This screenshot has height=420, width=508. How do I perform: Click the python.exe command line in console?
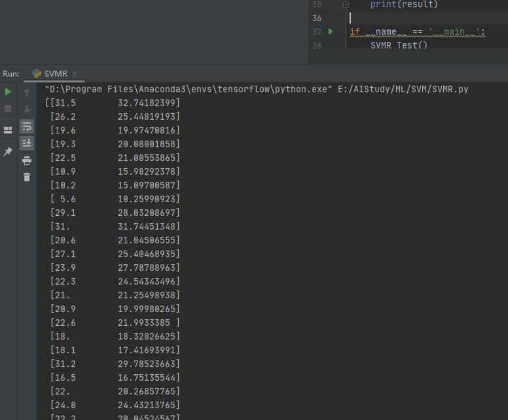click(x=256, y=89)
